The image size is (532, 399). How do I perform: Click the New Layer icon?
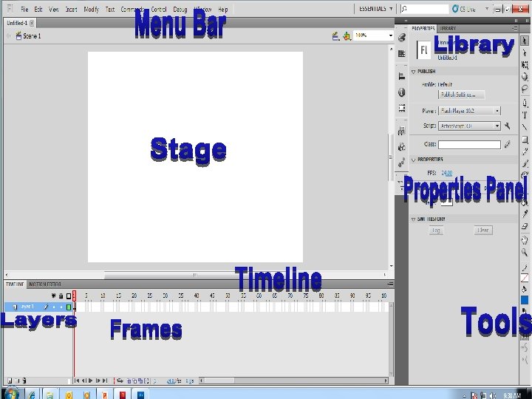(x=10, y=381)
